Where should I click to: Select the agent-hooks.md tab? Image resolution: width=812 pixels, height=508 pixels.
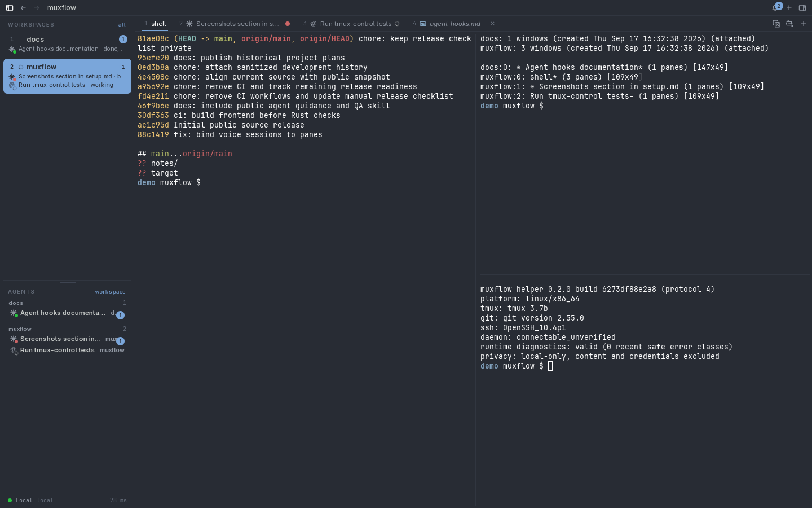click(x=454, y=24)
